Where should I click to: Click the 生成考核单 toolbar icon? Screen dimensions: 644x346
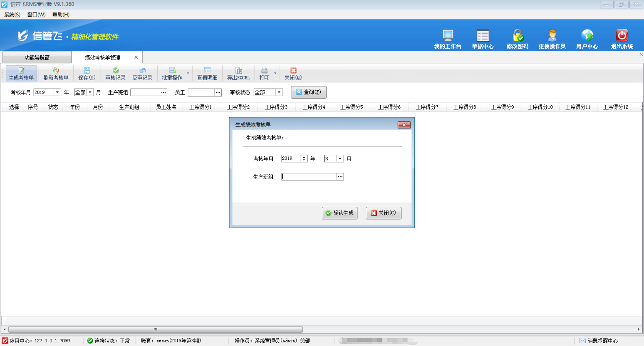tap(21, 70)
